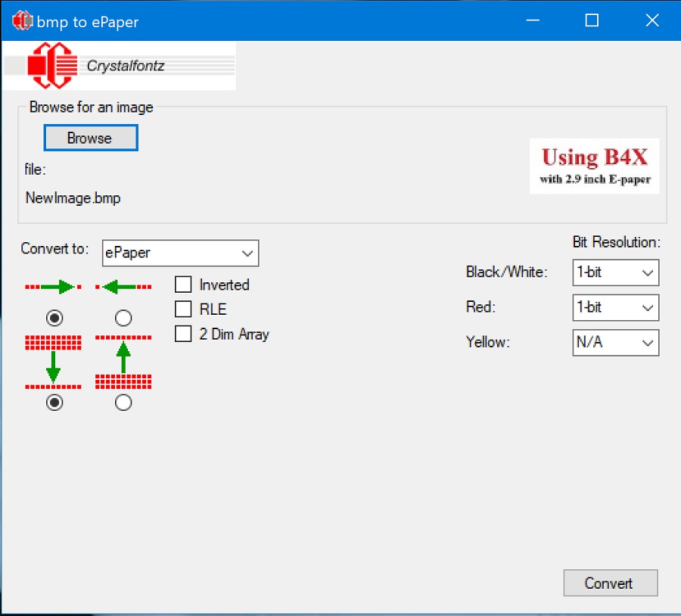The width and height of the screenshot is (681, 616).
Task: Open the Convert to ePaper dropdown
Action: [x=180, y=253]
